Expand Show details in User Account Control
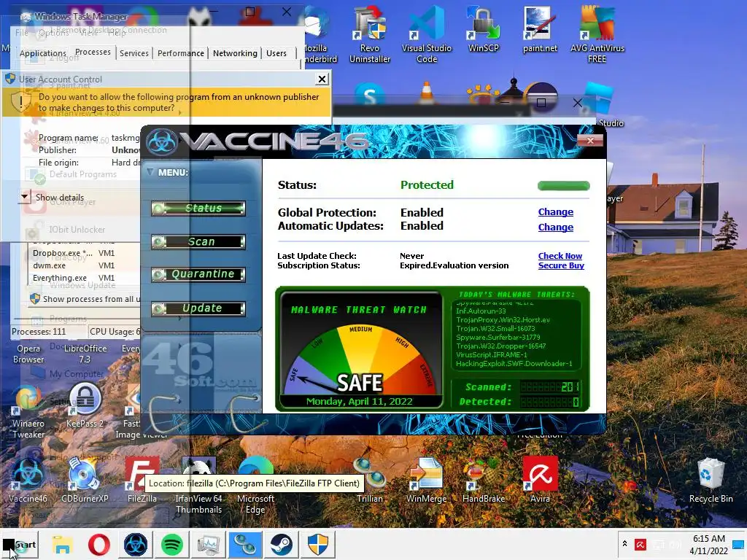747x560 pixels. pyautogui.click(x=26, y=197)
